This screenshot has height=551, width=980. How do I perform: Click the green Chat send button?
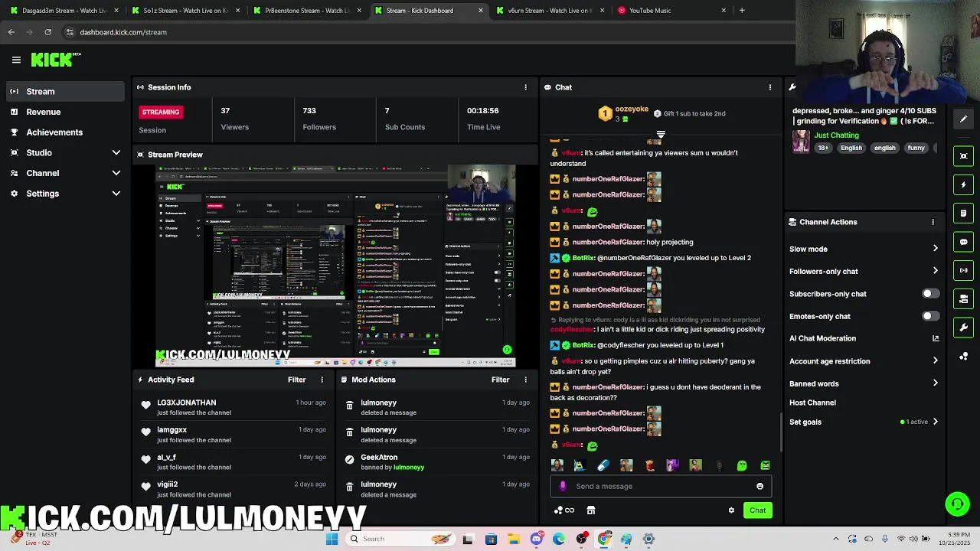[757, 510]
